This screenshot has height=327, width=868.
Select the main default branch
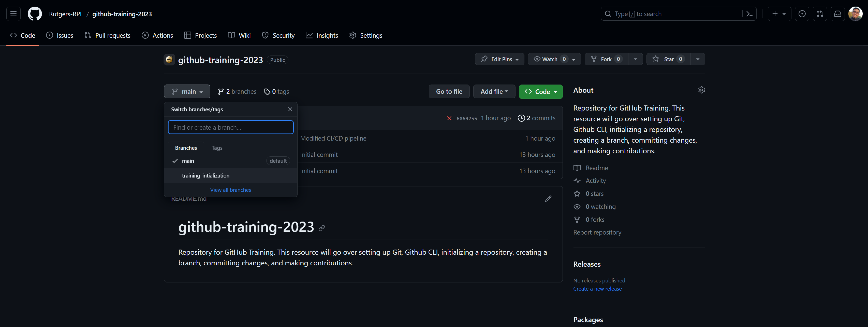pos(188,161)
